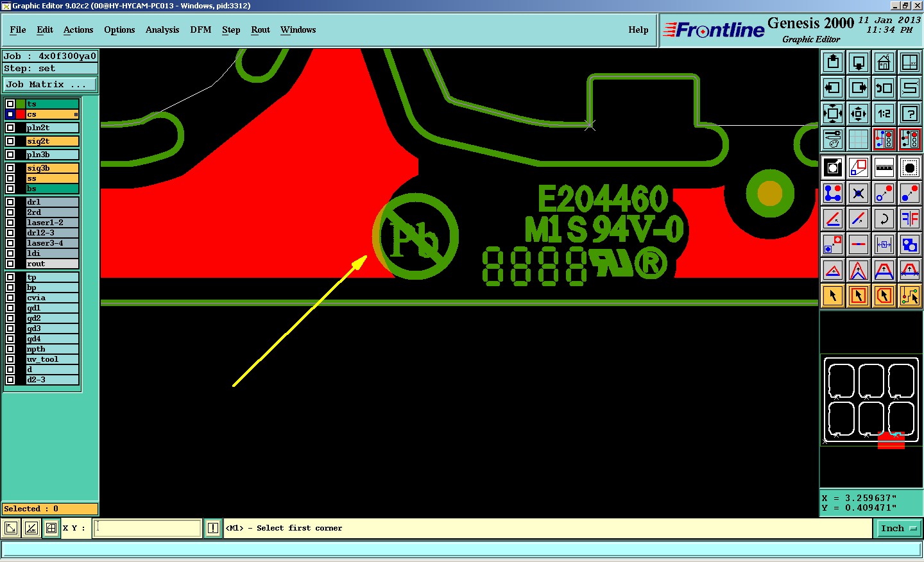Click the 1:2 scale zoom icon
Image resolution: width=924 pixels, height=562 pixels.
coord(884,114)
